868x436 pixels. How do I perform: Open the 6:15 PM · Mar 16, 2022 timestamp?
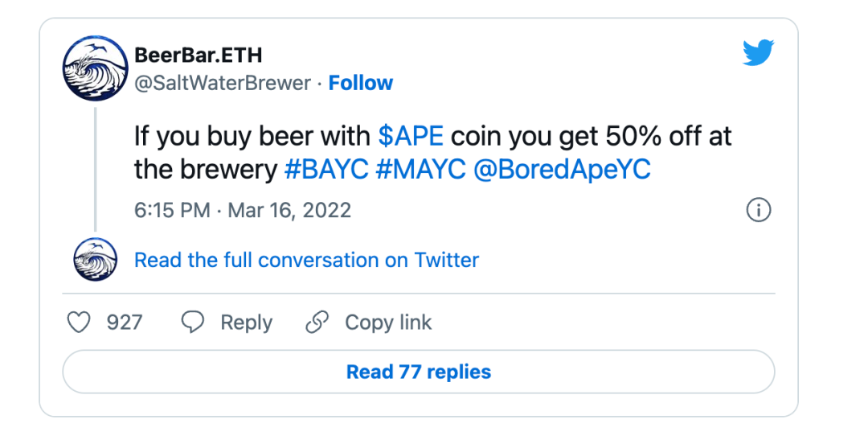coord(243,211)
